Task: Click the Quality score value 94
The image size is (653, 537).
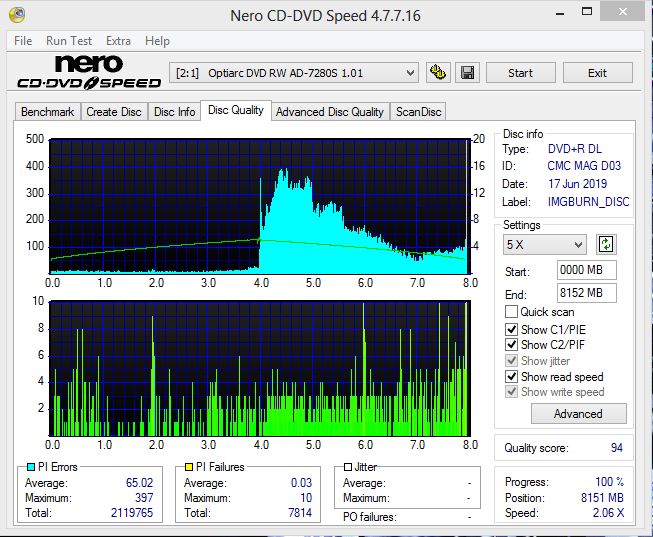Action: (x=616, y=448)
